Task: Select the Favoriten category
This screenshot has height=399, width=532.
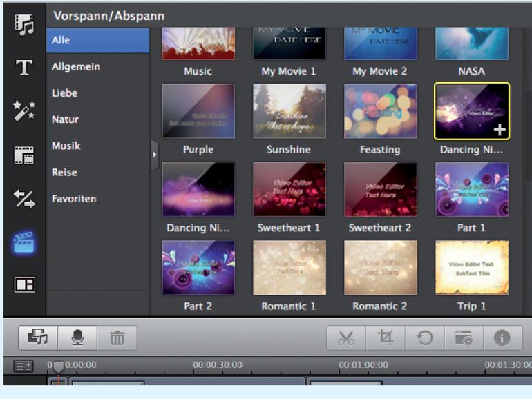Action: (x=74, y=199)
